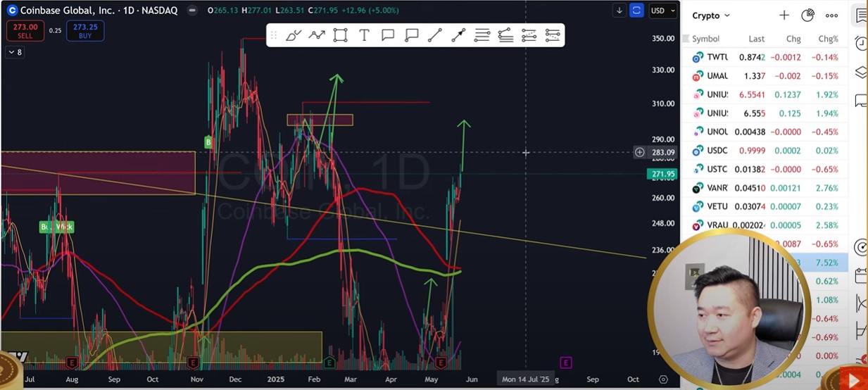Open the layers icon in right sidebar
The height and width of the screenshot is (390, 868).
pos(860,73)
